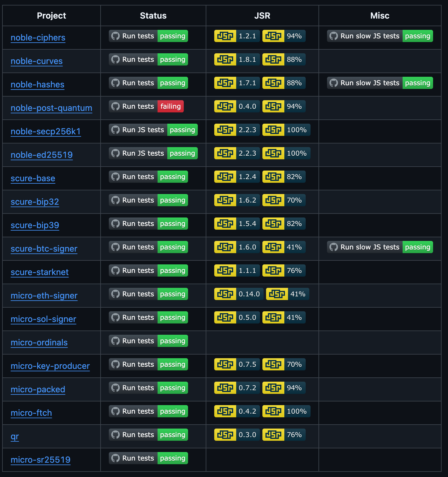448x477 pixels.
Task: Click JSR 41% score badge for micro-eth-signer
Action: (288, 294)
